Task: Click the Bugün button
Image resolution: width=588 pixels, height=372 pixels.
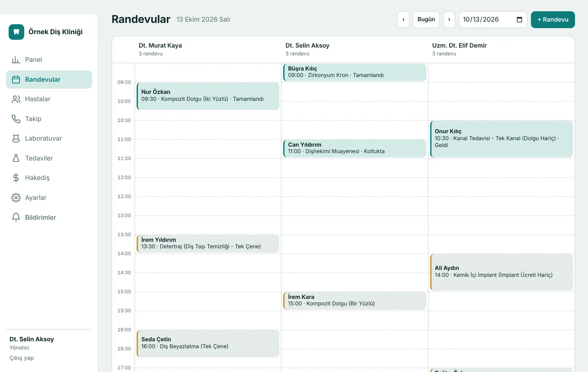Action: point(426,20)
